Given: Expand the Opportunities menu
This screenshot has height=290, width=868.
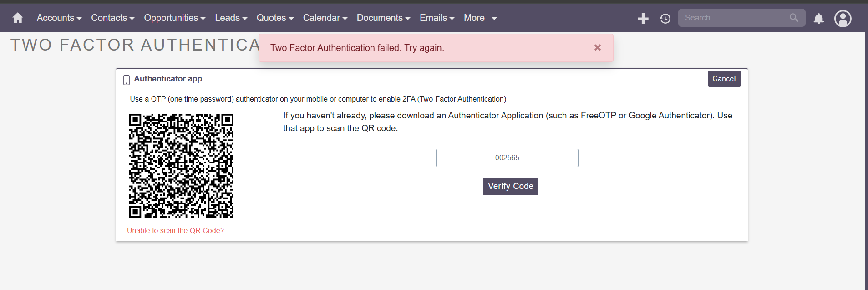Looking at the screenshot, I should point(175,18).
